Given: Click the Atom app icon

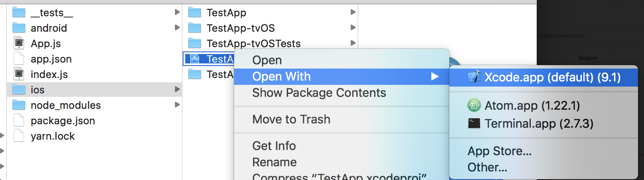Looking at the screenshot, I should click(474, 105).
